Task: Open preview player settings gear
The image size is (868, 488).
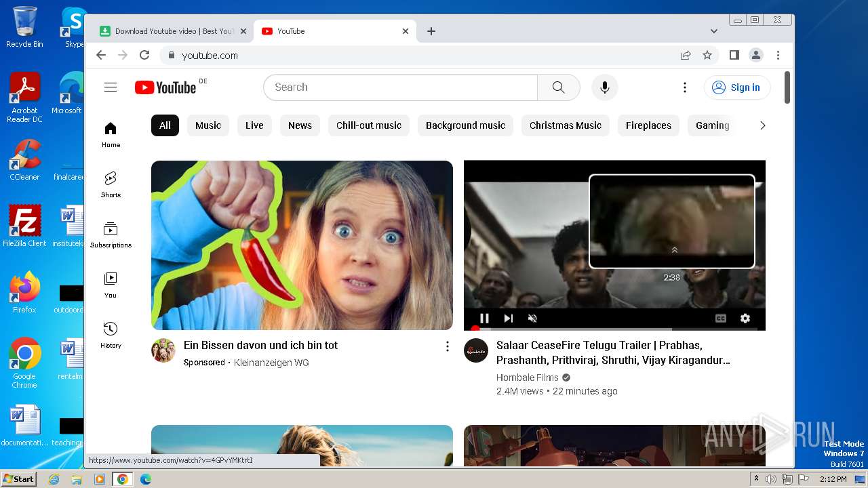Action: pyautogui.click(x=745, y=319)
